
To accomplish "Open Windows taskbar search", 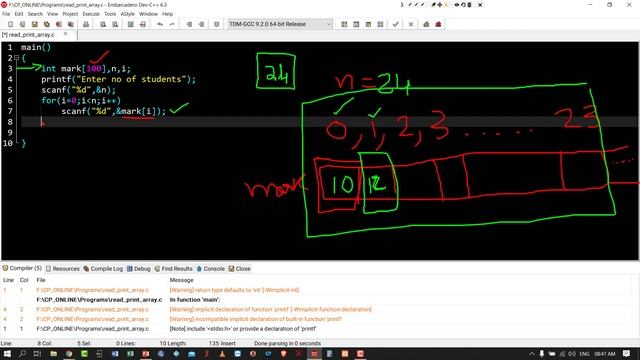I will tap(22, 353).
